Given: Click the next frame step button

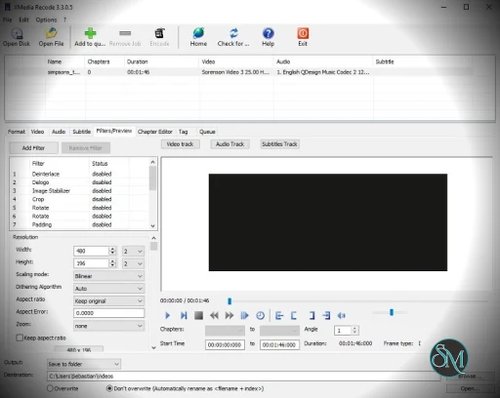Looking at the screenshot, I should [183, 315].
